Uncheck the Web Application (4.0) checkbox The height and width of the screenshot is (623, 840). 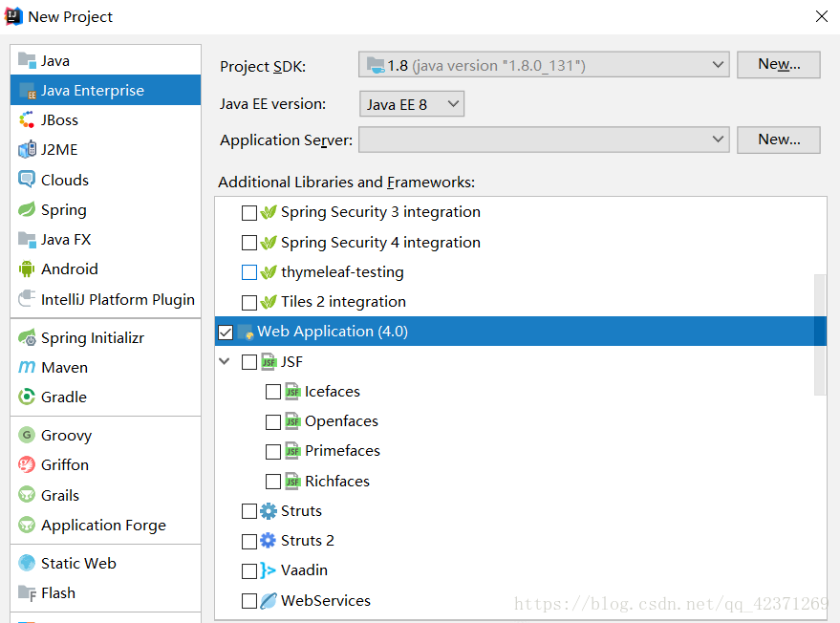point(226,333)
